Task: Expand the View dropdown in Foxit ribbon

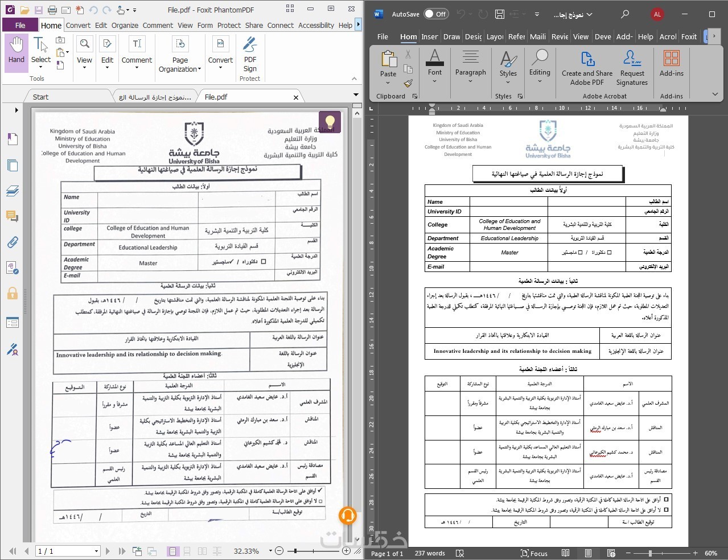Action: 84,68
